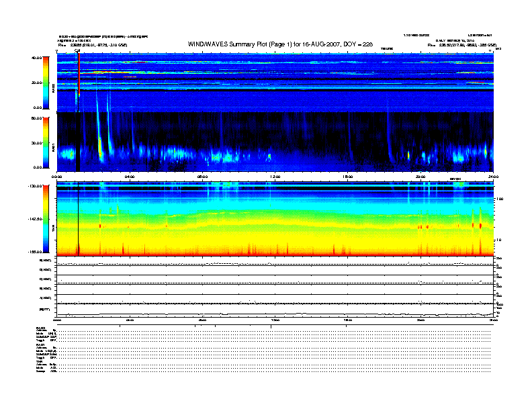Click the -155.00 label on TNR color bar
Image resolution: width=532 pixels, height=411 pixels.
(x=35, y=252)
